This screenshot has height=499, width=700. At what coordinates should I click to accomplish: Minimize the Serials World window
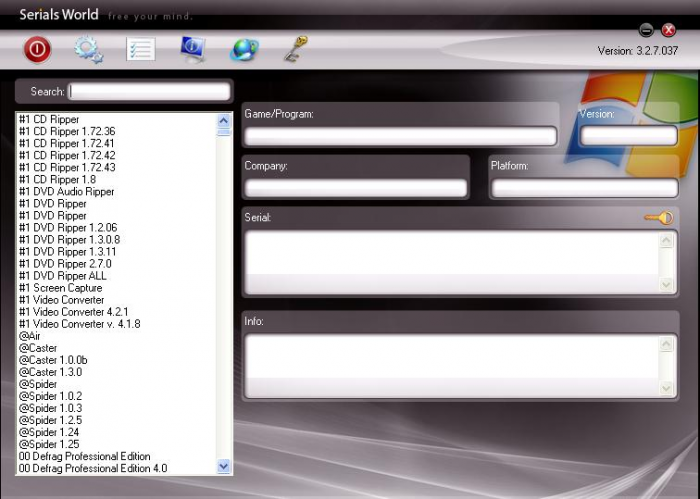click(646, 30)
